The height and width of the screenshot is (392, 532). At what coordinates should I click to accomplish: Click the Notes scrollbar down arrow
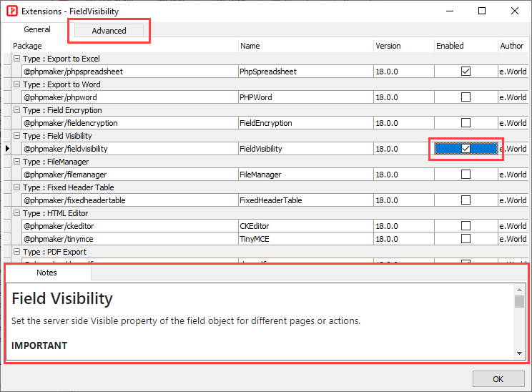point(519,353)
